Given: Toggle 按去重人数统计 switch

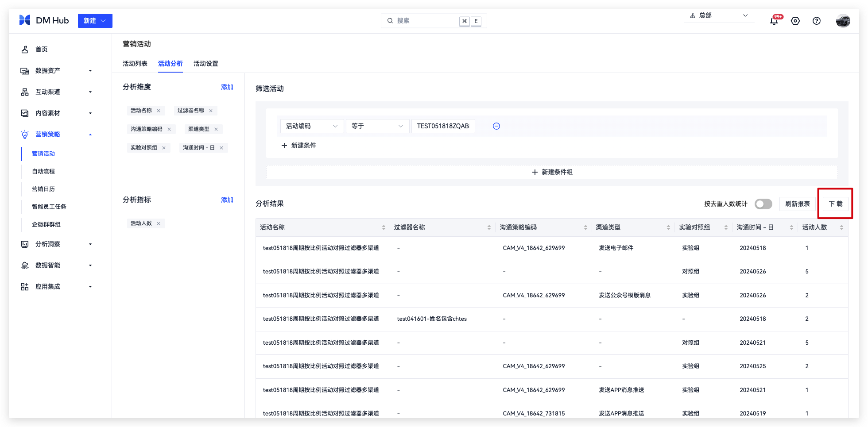Looking at the screenshot, I should click(763, 204).
